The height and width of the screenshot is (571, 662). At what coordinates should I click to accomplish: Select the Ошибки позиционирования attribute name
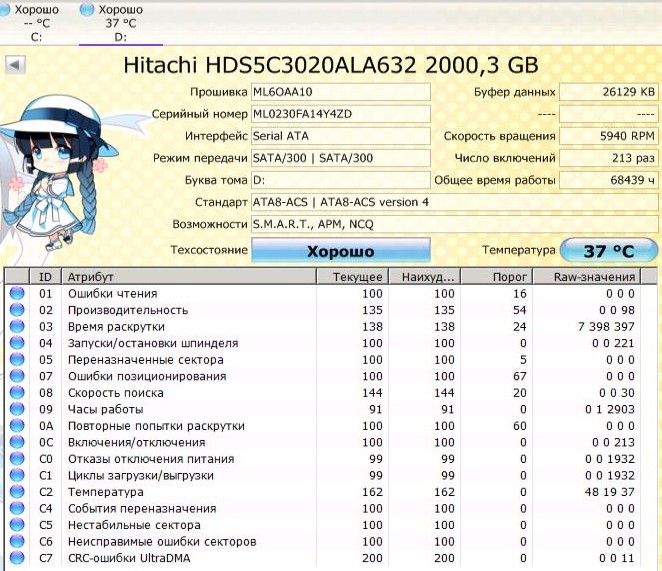[147, 376]
